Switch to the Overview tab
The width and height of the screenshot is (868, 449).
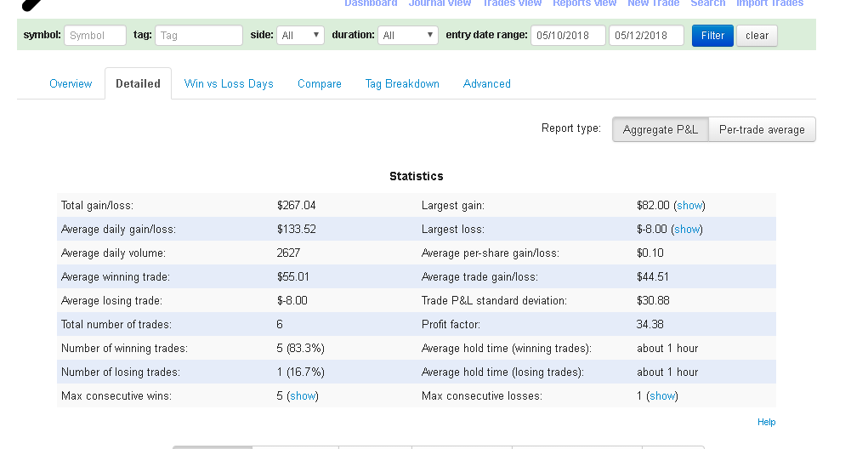[x=71, y=83]
